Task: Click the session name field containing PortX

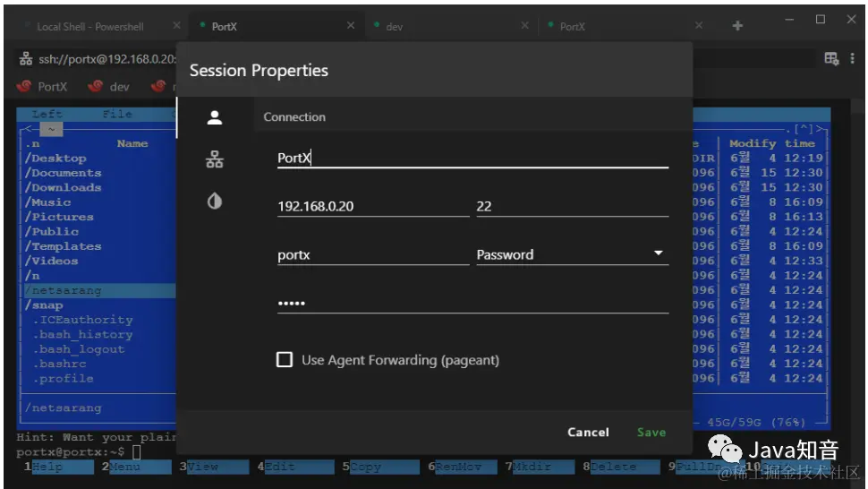Action: 472,158
